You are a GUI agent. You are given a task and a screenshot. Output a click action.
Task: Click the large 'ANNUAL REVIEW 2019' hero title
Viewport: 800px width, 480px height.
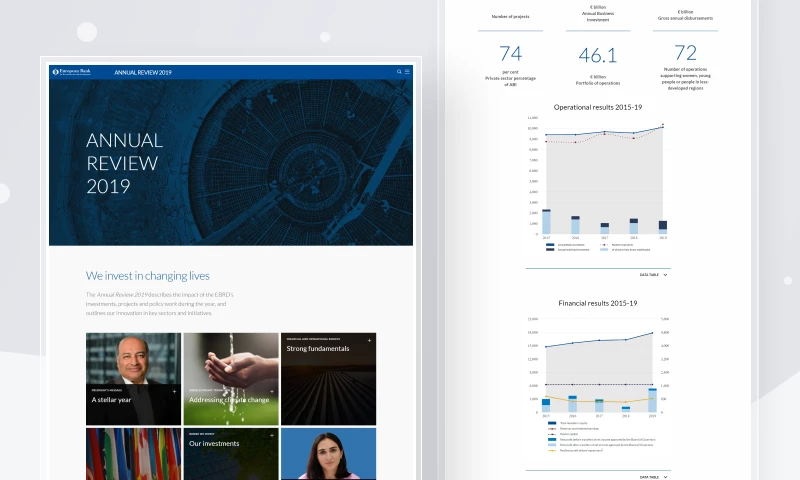pos(124,163)
